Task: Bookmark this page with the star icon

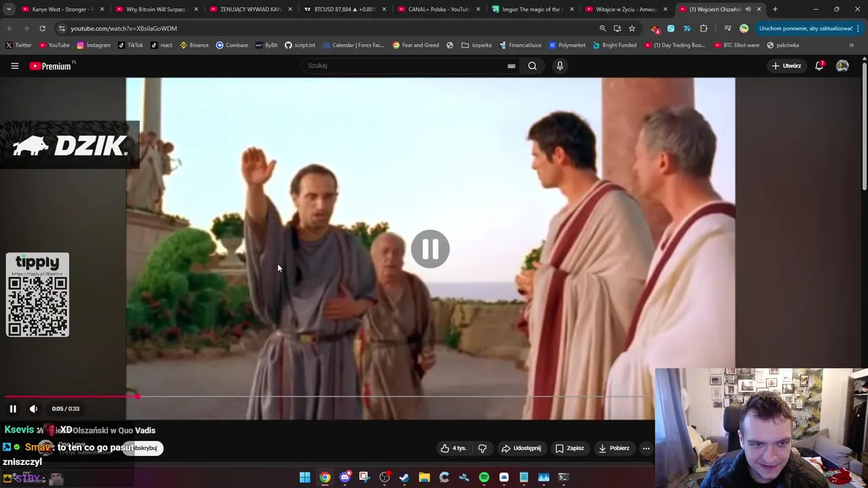Action: point(632,28)
